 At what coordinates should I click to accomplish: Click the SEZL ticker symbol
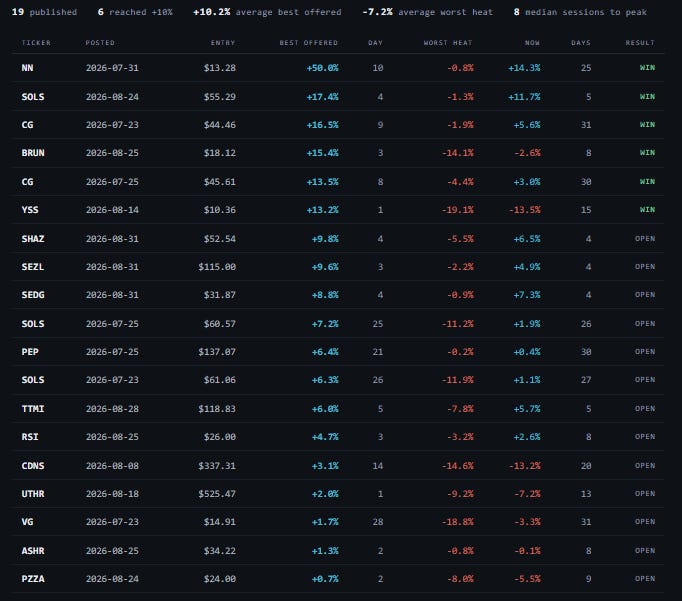coord(33,267)
